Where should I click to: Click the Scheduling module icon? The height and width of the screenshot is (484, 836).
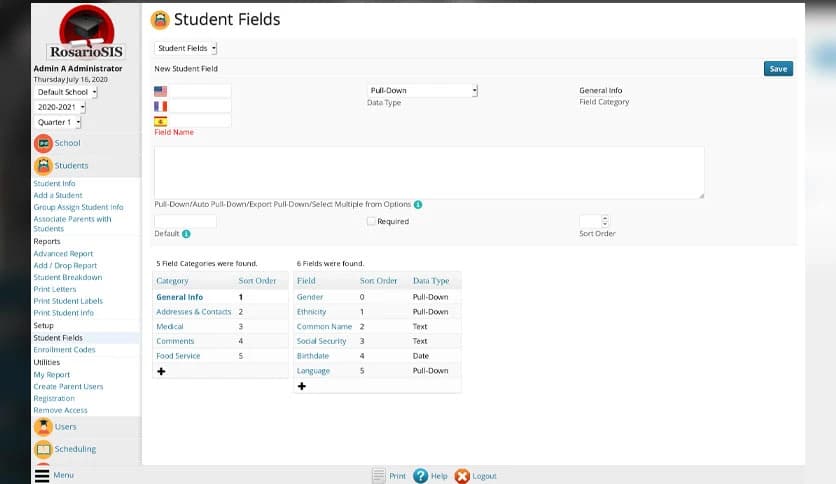[x=43, y=450]
